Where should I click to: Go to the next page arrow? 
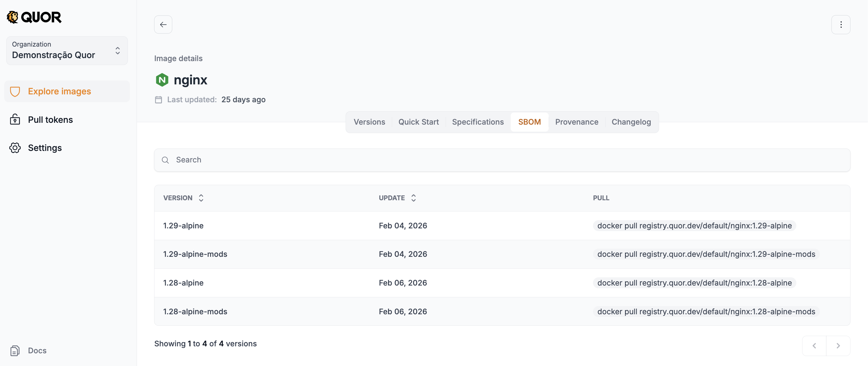pos(838,345)
